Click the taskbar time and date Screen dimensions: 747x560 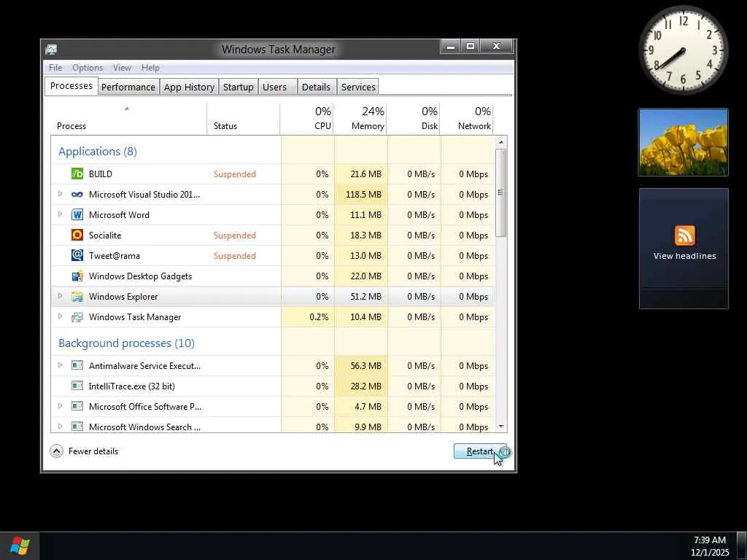click(x=710, y=545)
